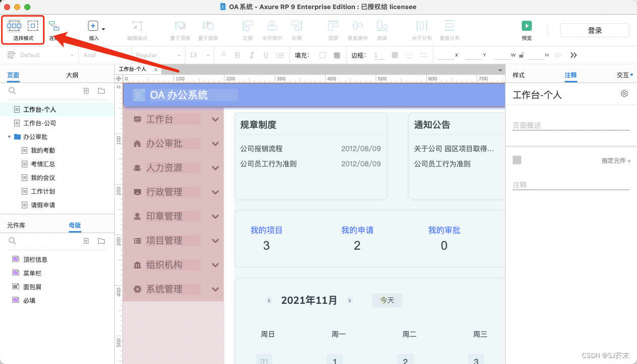Click the X position input field

tap(446, 55)
